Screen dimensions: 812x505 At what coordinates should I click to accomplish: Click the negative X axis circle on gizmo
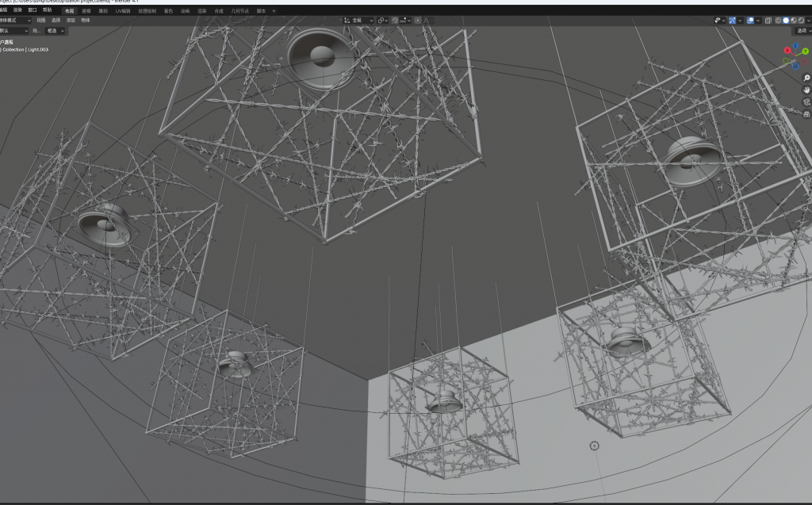pos(803,62)
